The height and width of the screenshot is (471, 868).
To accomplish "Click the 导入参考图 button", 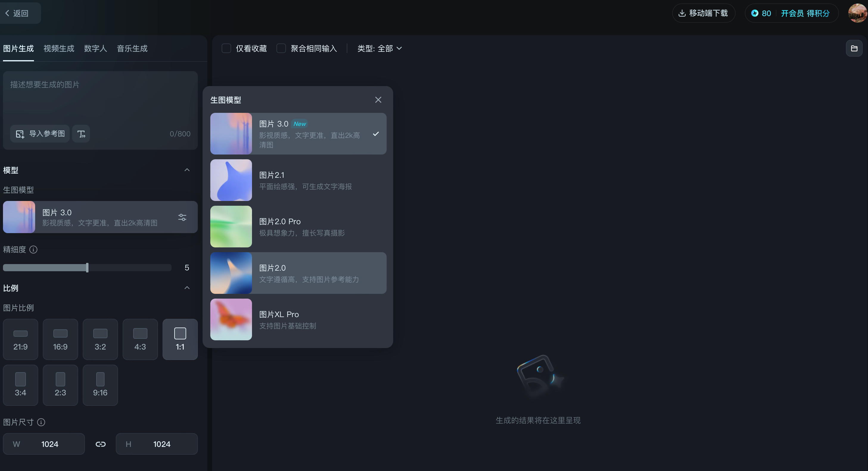I will (x=40, y=134).
